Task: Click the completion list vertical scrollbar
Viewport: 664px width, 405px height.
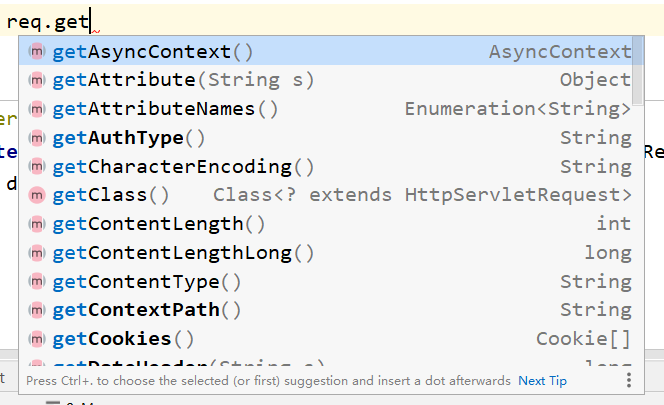Action: 638,75
